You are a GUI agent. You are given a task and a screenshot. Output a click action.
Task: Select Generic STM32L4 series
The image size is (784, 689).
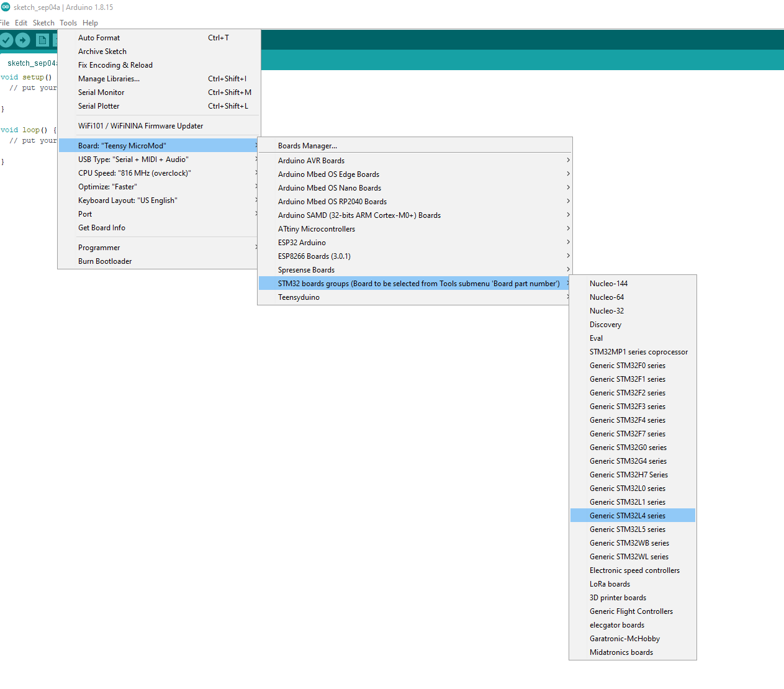point(633,516)
